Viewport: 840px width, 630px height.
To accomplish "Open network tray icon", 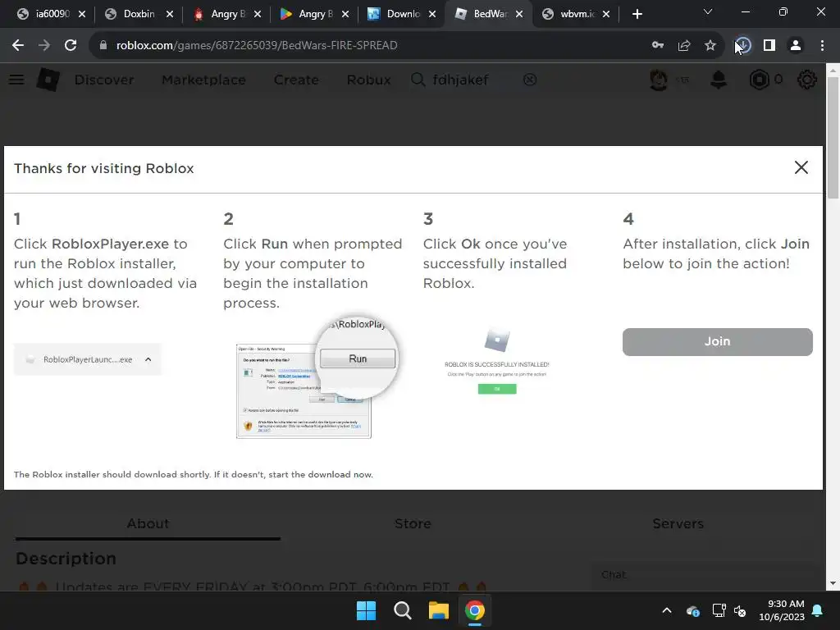I will pos(719,610).
